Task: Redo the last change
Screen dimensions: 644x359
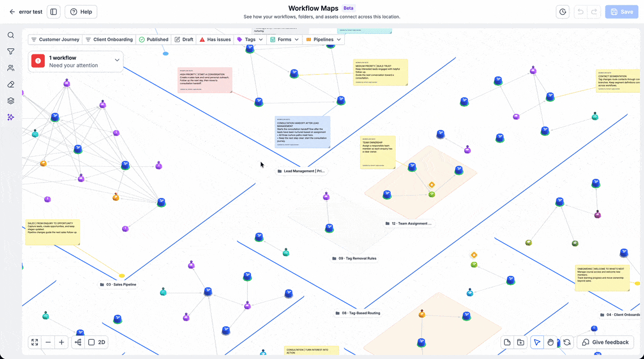Action: tap(594, 12)
